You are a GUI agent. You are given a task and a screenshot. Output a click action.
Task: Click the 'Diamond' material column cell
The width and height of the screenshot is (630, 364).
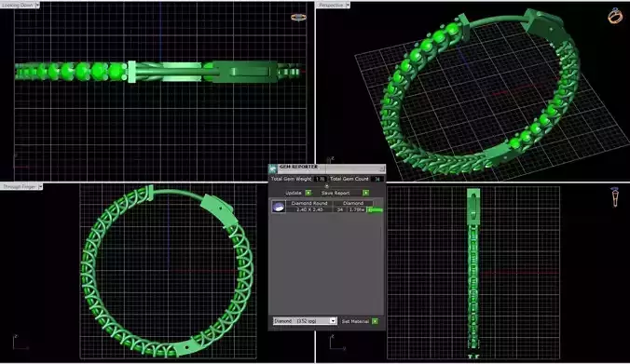coord(353,204)
